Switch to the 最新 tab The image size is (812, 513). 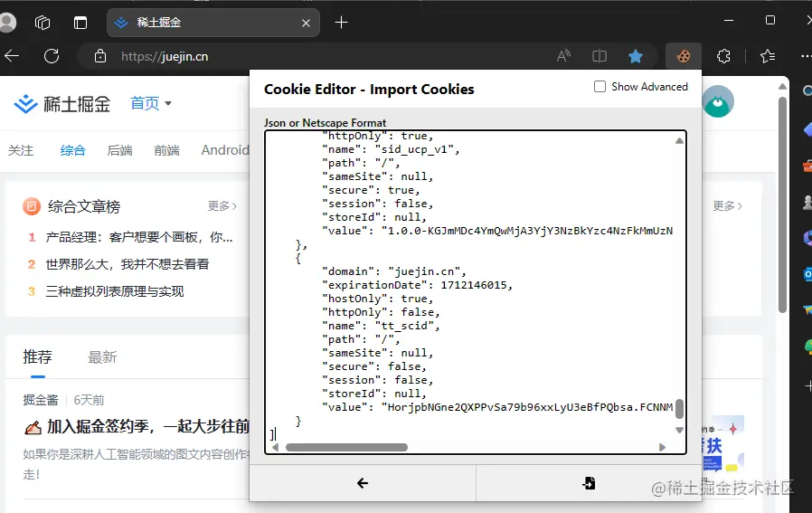point(102,357)
